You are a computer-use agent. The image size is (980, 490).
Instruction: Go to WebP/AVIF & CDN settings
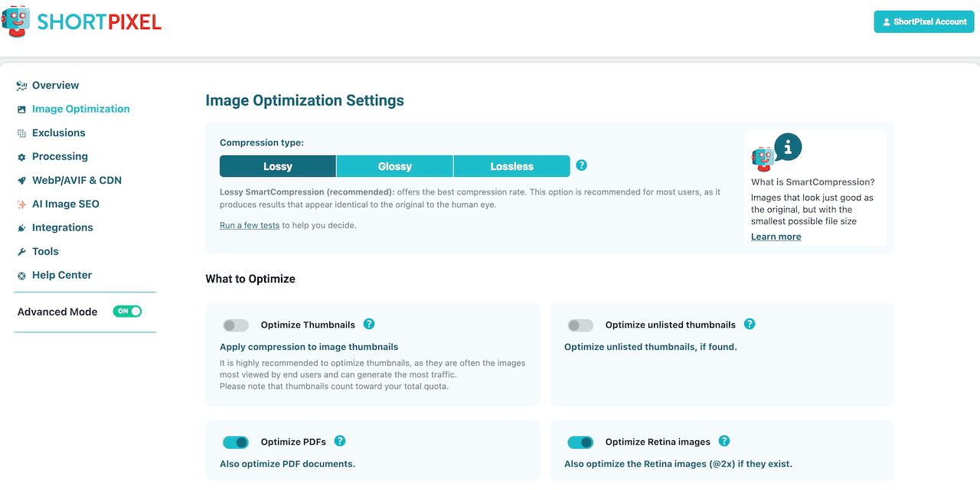coord(77,180)
